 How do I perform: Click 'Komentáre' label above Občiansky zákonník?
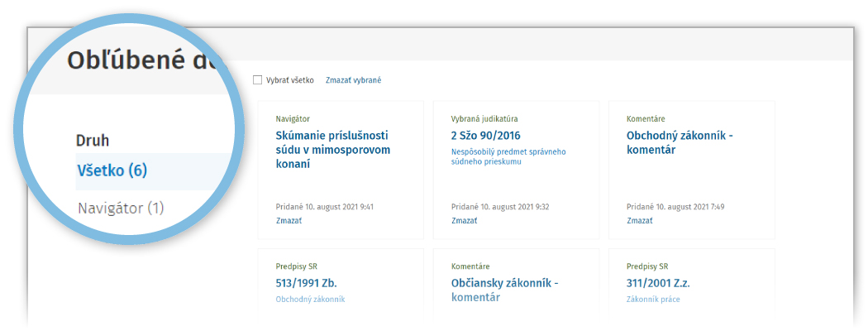coord(470,266)
